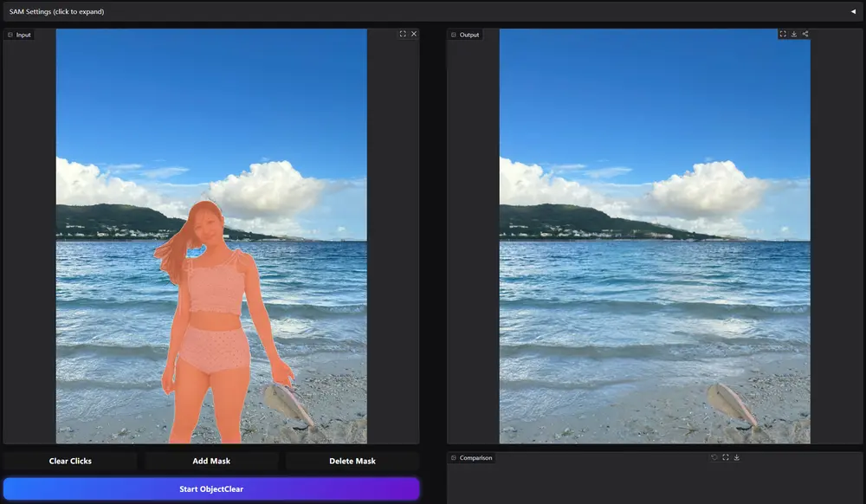Click the Comparison panel label
The image size is (866, 504).
point(472,457)
